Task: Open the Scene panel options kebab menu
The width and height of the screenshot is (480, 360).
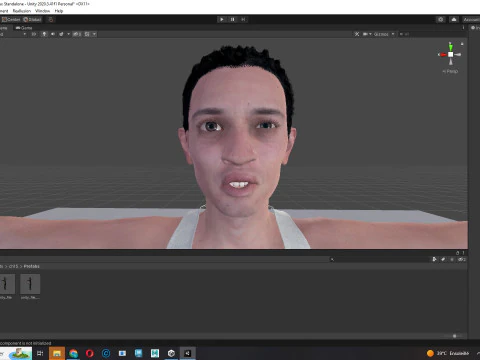Action: pos(463,28)
